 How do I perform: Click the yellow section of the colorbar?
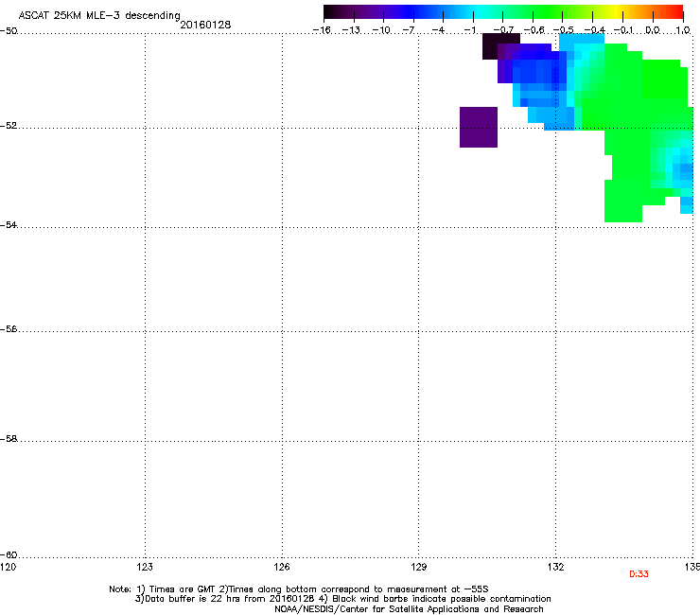pyautogui.click(x=615, y=11)
